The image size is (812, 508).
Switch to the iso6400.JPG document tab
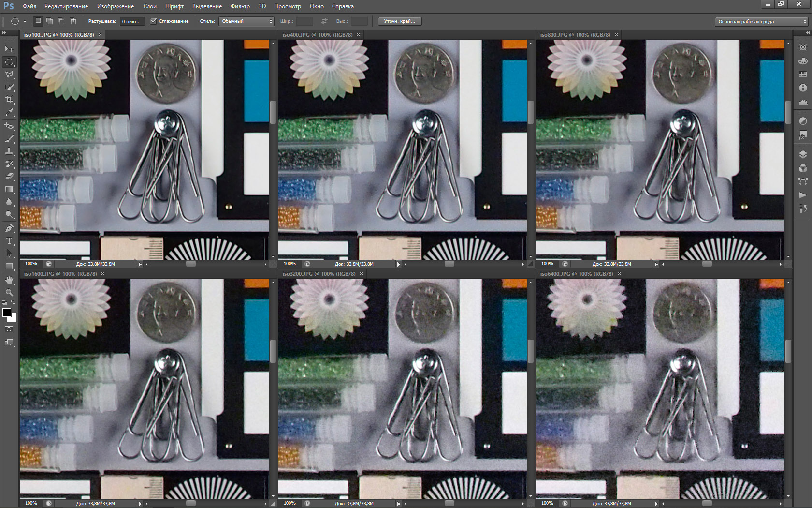[x=576, y=274]
